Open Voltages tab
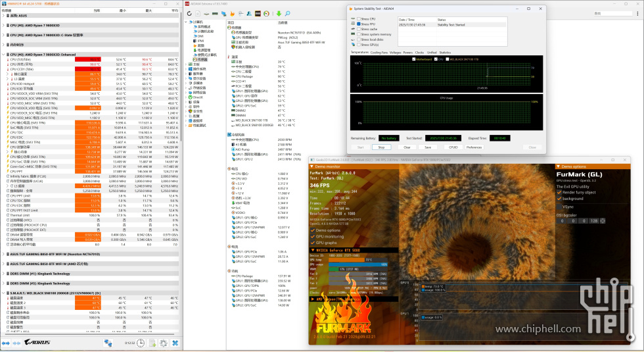 click(x=395, y=53)
